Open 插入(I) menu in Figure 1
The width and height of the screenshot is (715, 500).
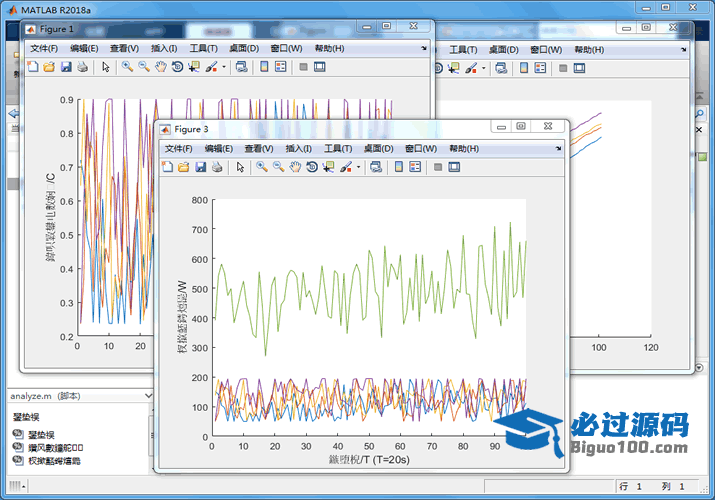(x=164, y=48)
